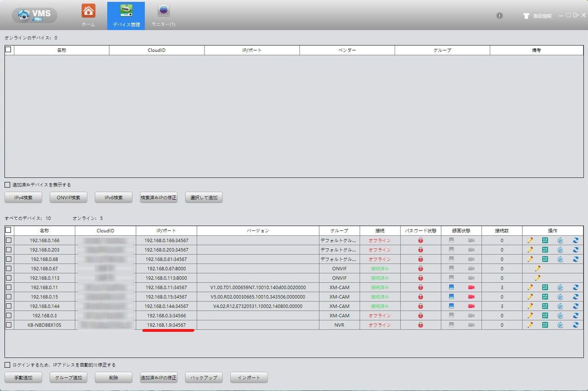Click the blue disk icon for 192.168.0.144
588x391 pixels.
(452, 306)
